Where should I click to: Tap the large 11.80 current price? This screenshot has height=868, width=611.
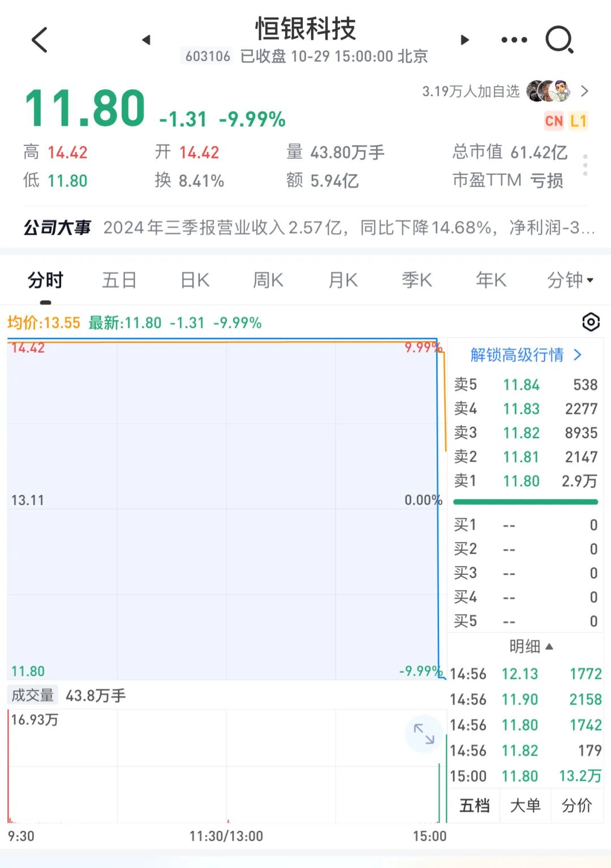pos(85,108)
